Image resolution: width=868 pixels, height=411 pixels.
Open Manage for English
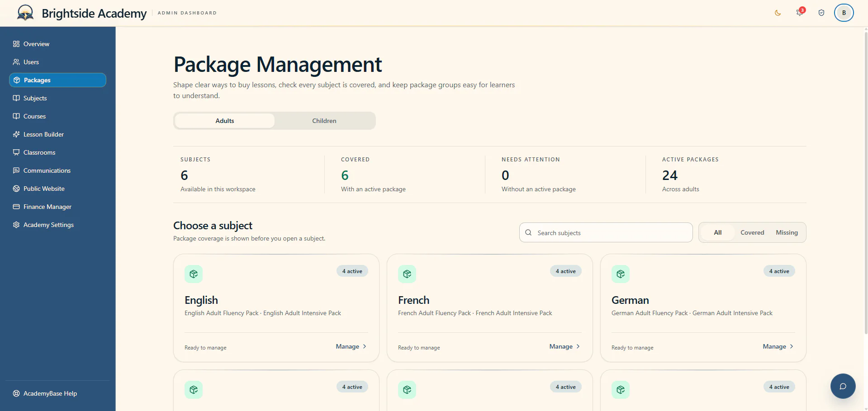click(351, 346)
